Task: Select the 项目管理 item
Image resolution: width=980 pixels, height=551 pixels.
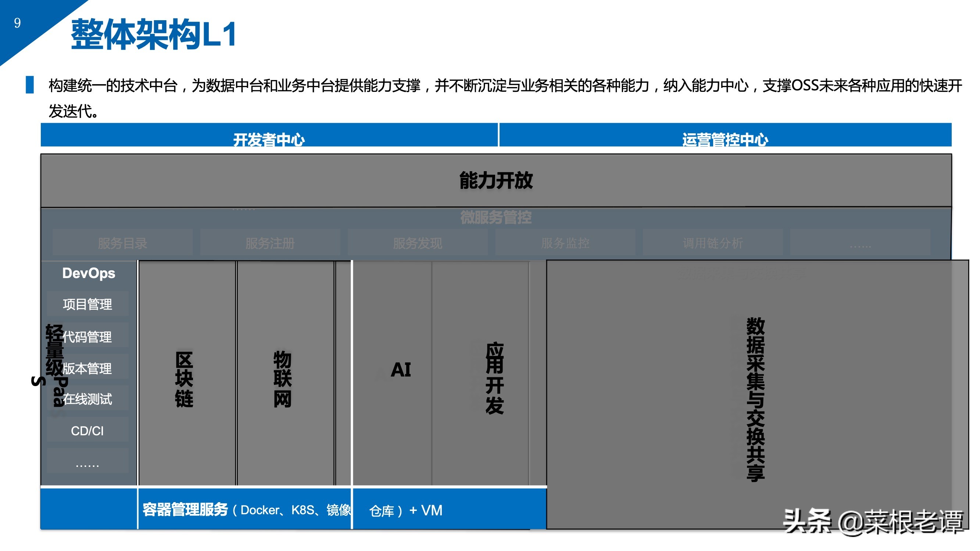Action: 87,304
